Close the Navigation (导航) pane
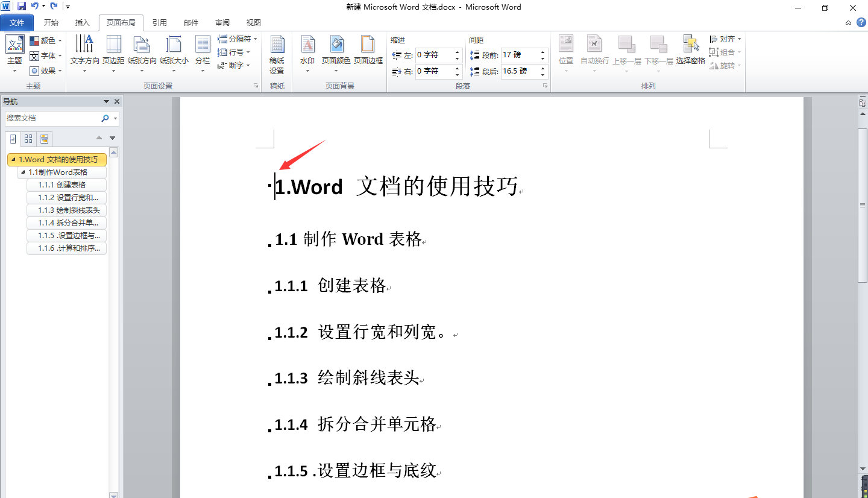The height and width of the screenshot is (498, 868). pyautogui.click(x=117, y=101)
